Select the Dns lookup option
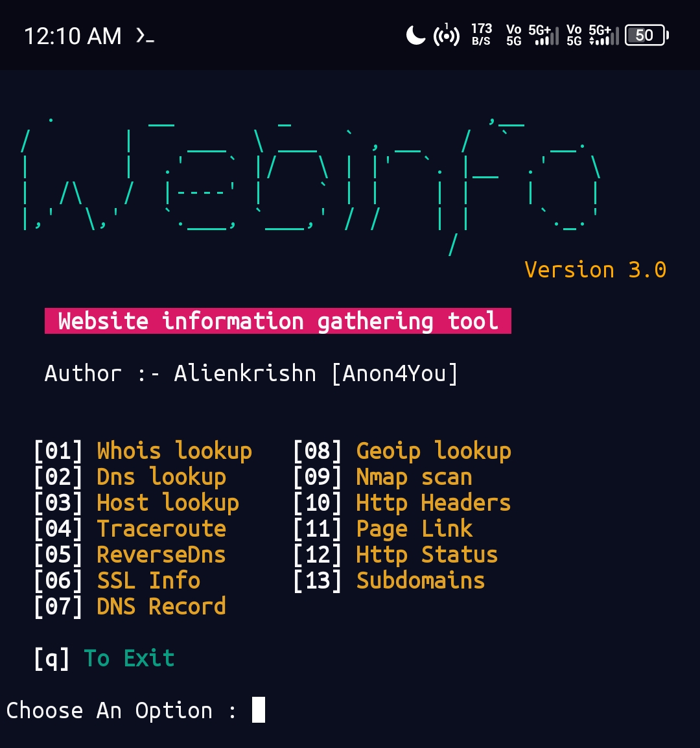Viewport: 700px width, 748px height. tap(161, 477)
